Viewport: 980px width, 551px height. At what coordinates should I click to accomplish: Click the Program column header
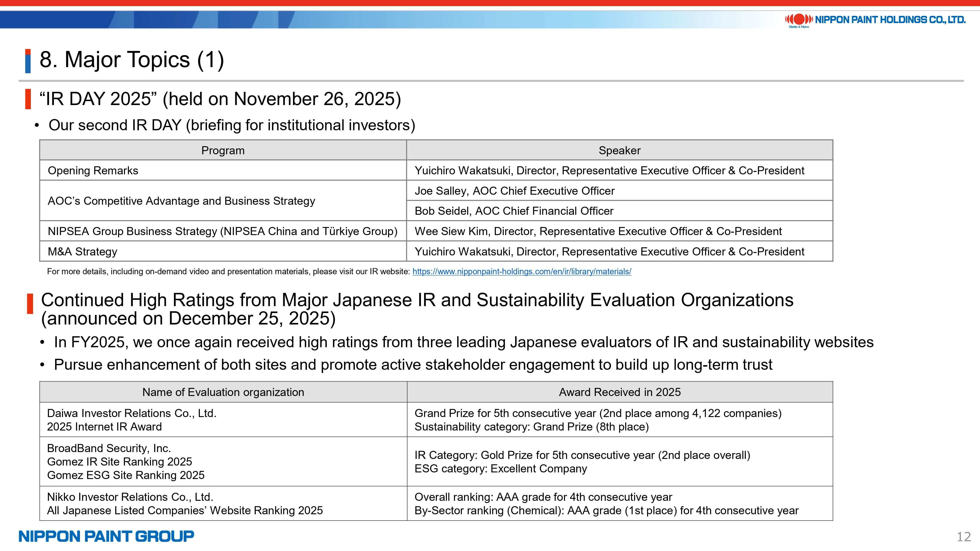[x=223, y=151]
